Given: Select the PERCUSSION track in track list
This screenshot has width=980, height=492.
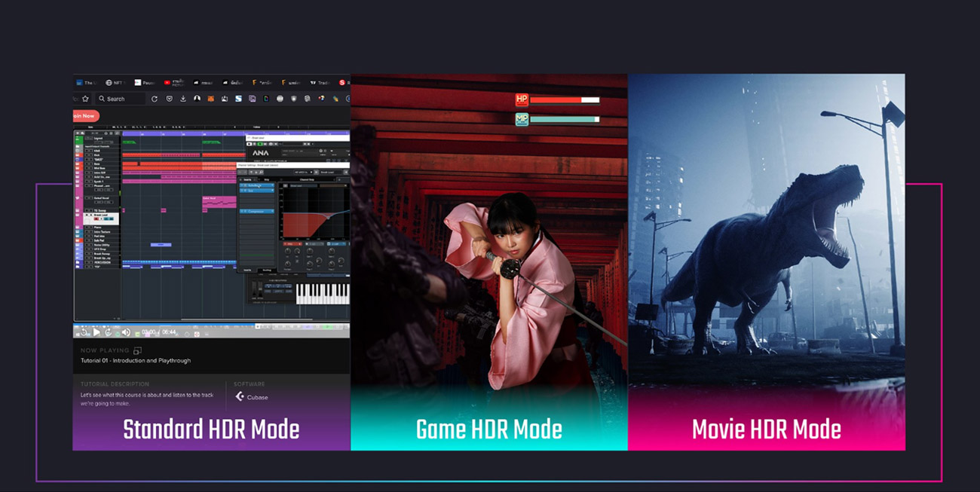Looking at the screenshot, I should 96,262.
